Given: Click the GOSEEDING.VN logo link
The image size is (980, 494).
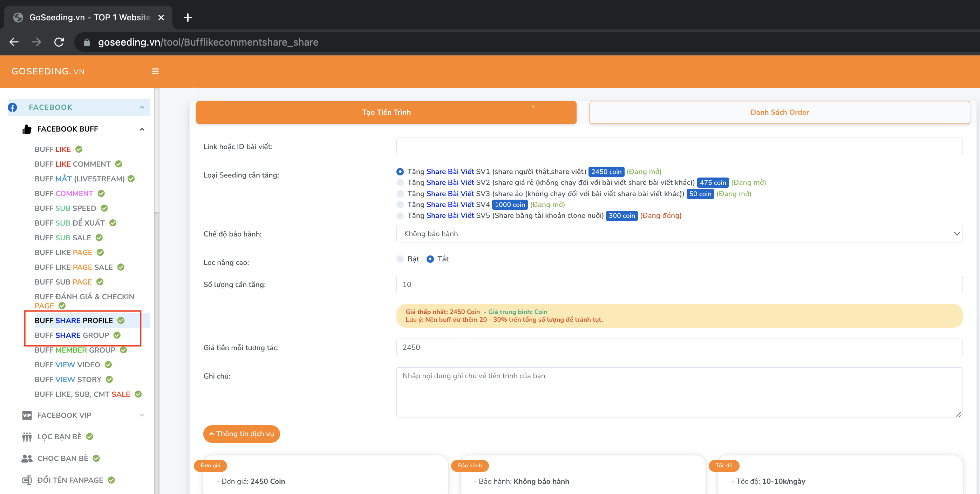Looking at the screenshot, I should click(x=48, y=71).
